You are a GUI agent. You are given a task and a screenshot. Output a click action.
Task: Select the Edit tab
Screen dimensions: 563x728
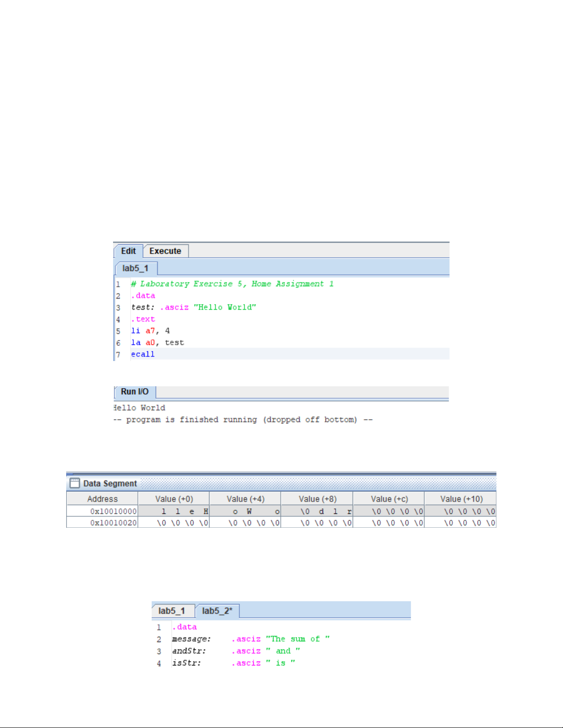[128, 251]
